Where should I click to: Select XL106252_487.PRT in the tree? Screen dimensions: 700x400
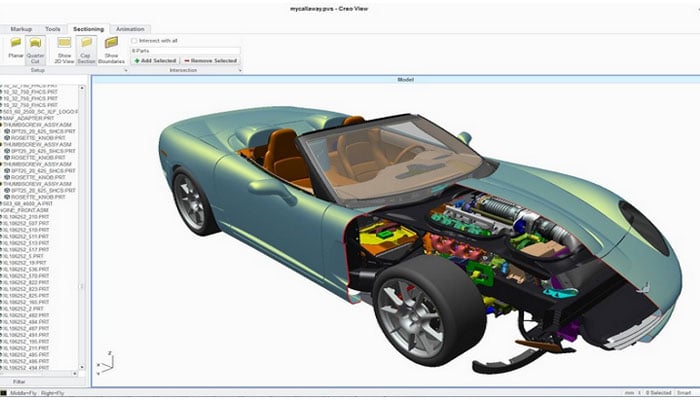click(x=26, y=329)
